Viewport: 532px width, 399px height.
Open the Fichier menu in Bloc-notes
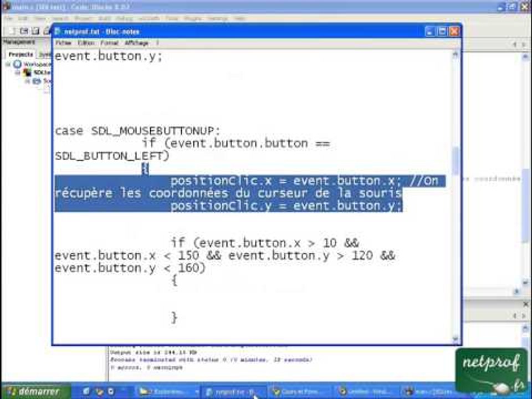click(63, 43)
